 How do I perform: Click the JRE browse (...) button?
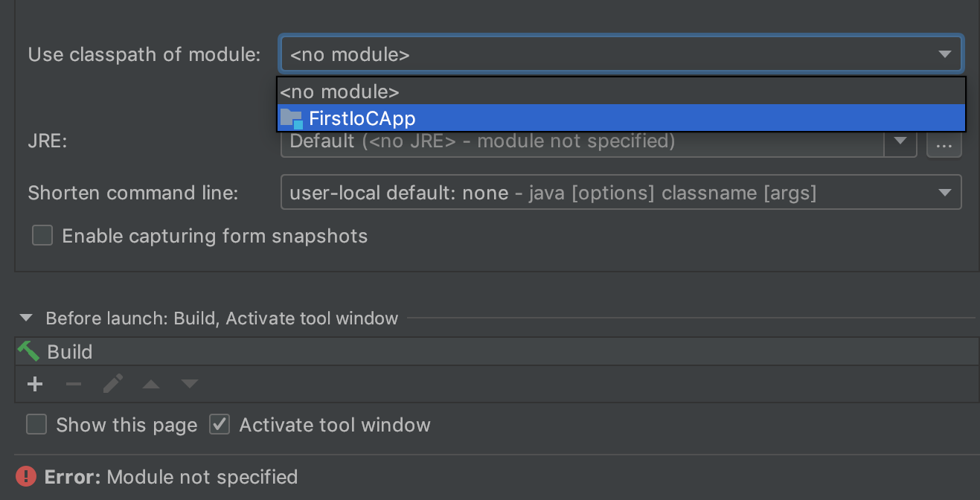(944, 144)
